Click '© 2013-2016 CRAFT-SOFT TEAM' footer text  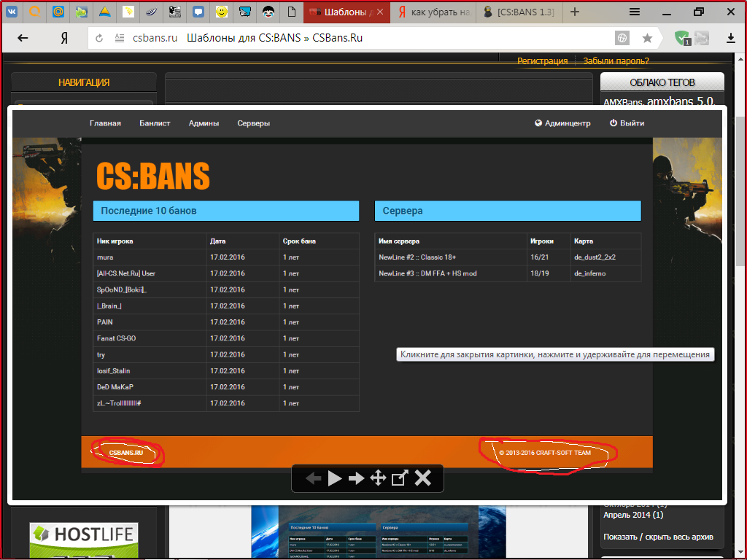545,452
